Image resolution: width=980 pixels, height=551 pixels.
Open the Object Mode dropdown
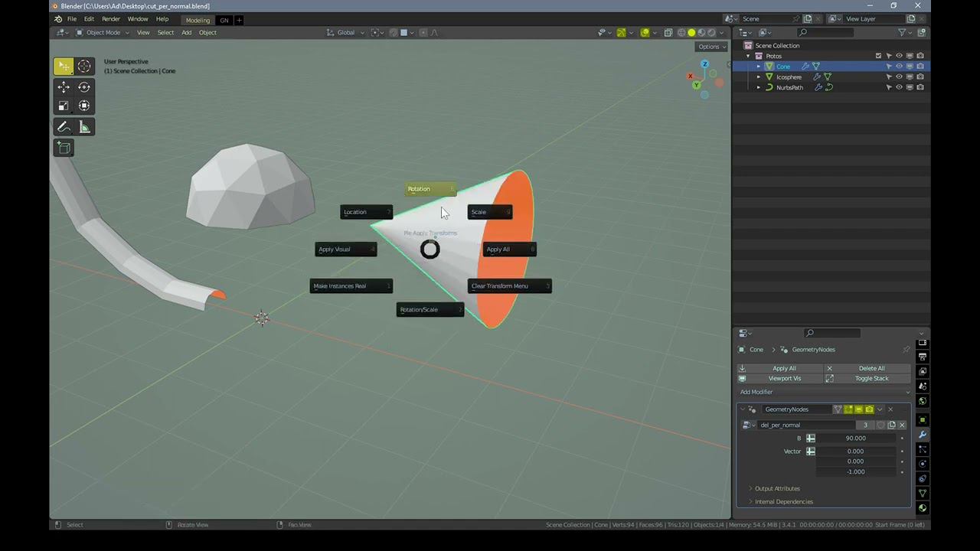click(x=103, y=33)
